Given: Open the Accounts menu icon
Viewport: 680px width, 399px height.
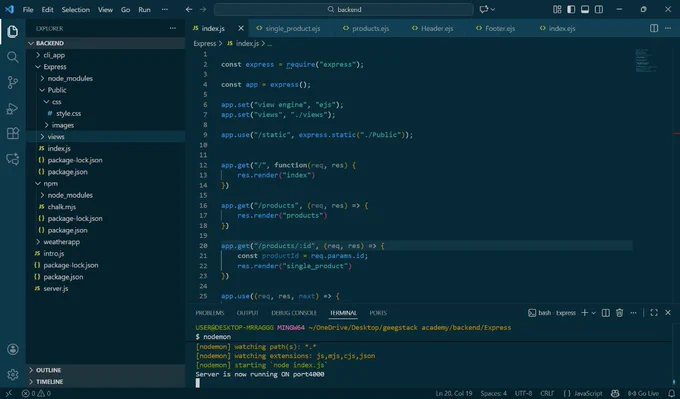Looking at the screenshot, I should point(13,349).
